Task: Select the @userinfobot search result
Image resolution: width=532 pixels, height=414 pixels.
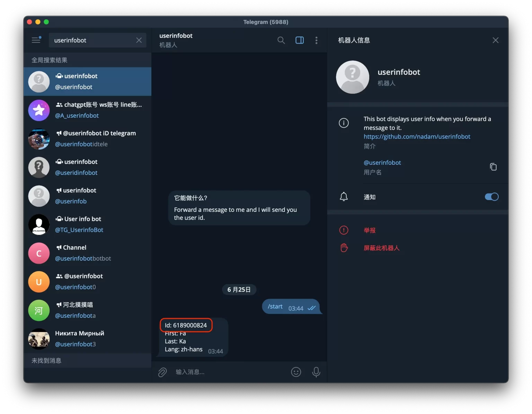Action: click(87, 82)
